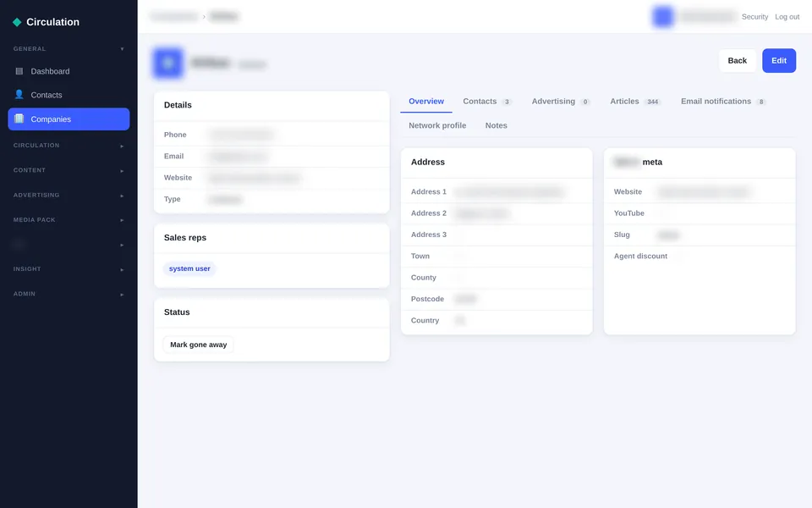Expand the CIRCULATION section
Screen dimensions: 812x508
tap(69, 146)
